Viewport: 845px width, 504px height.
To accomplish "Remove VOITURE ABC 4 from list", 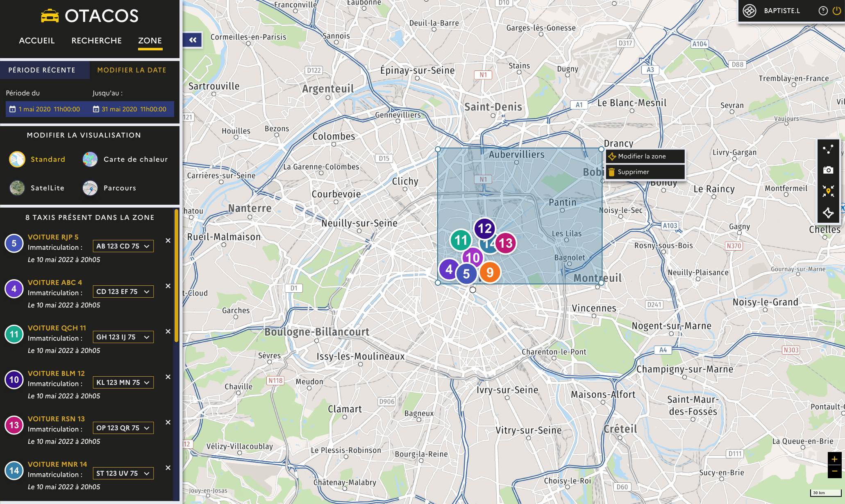I will [168, 286].
